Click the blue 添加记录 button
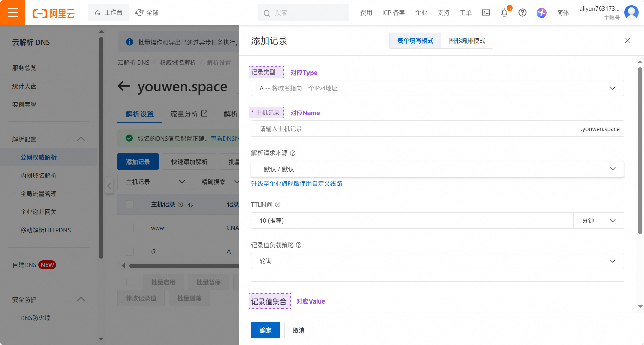644x345 pixels. point(138,162)
